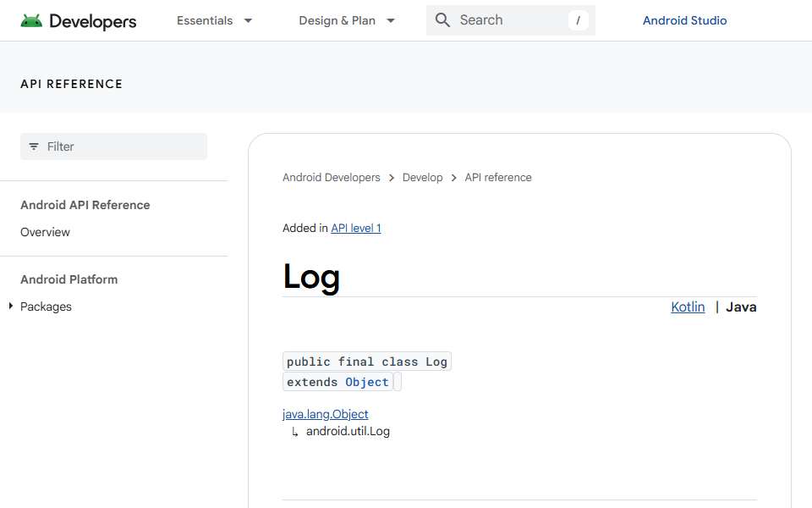Click the Log page heading
Viewport: 812px width, 508px height.
tap(311, 277)
